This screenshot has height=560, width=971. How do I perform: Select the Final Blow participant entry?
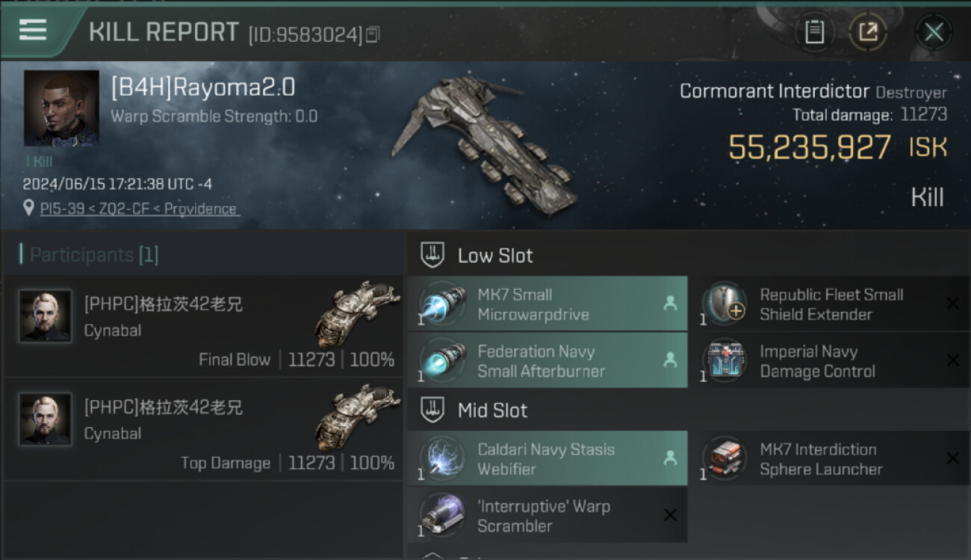pyautogui.click(x=203, y=326)
